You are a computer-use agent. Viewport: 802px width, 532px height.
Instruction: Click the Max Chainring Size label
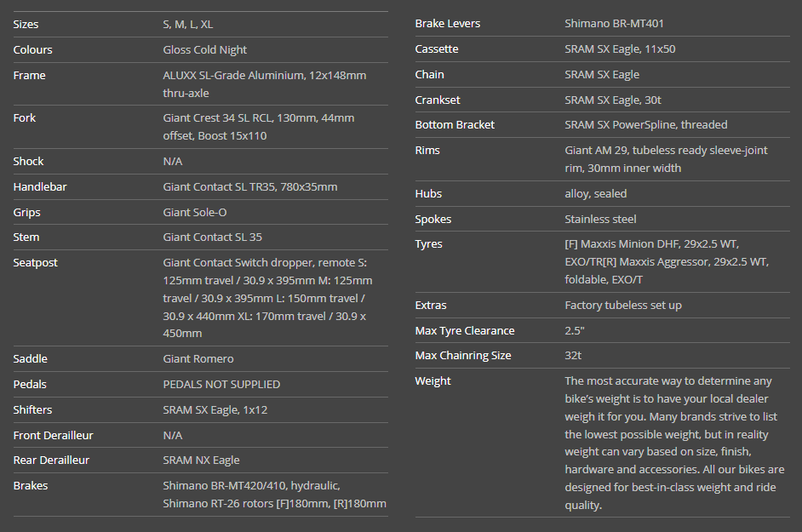463,356
